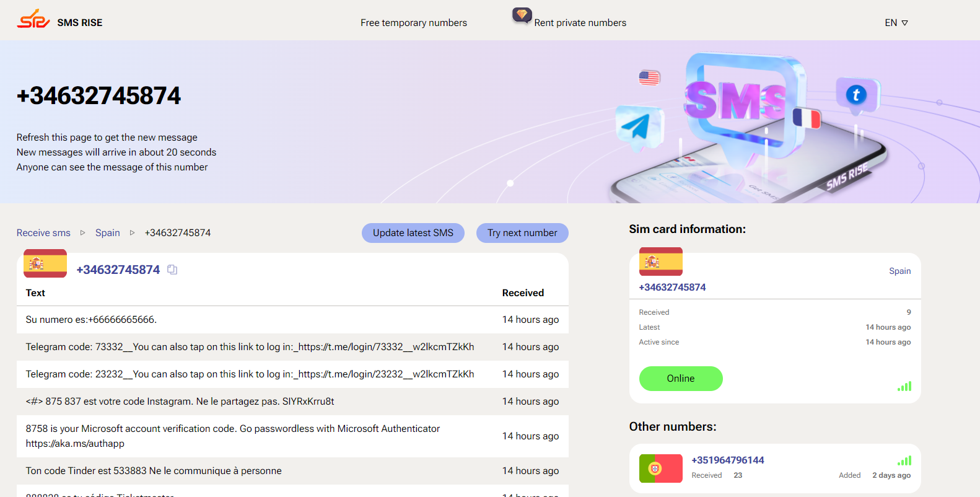Screen dimensions: 980x497
Task: Click the SMS RISE brand name
Action: pyautogui.click(x=80, y=23)
